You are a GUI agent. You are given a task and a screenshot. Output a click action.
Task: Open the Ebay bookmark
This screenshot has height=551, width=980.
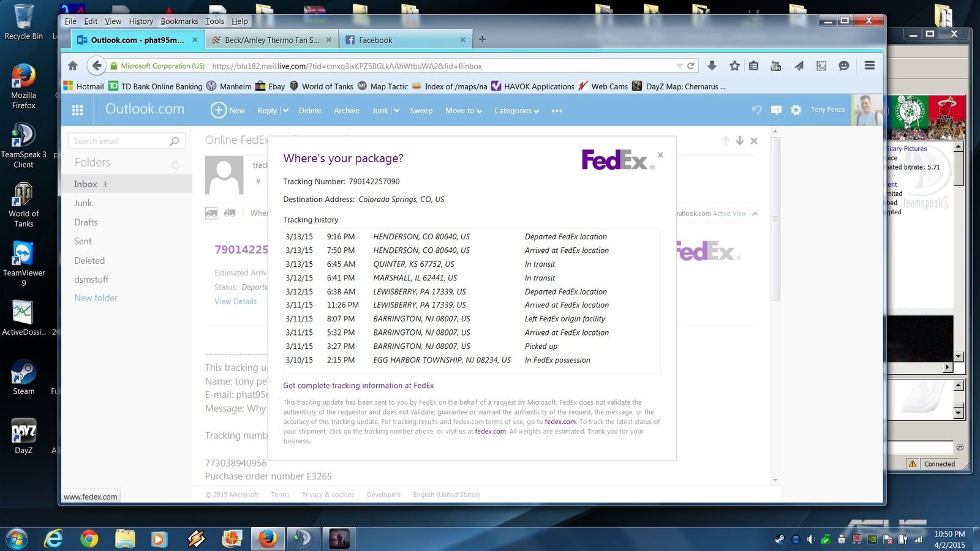pos(270,86)
